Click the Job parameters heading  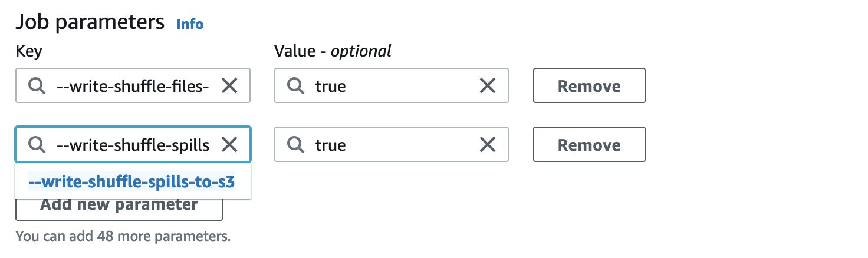(x=90, y=22)
